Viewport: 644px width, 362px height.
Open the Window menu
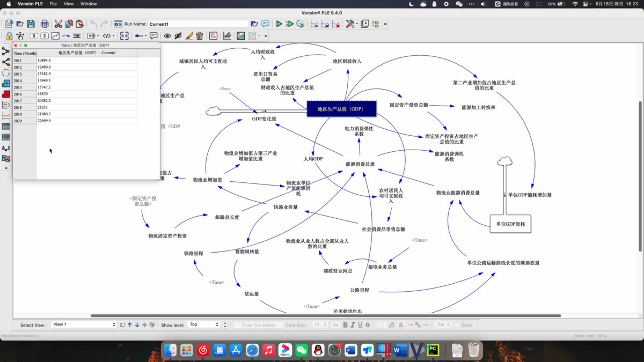click(x=89, y=4)
